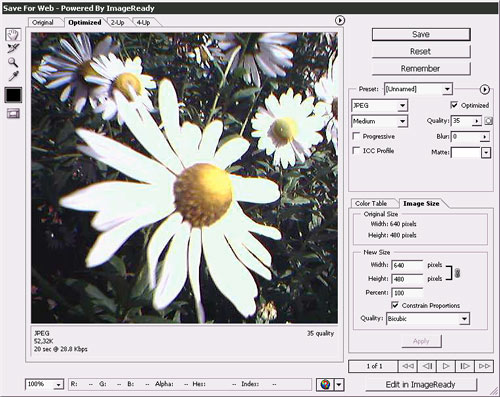Screen dimensions: 500x397
Task: Click the daisy preview image
Action: 184,178
